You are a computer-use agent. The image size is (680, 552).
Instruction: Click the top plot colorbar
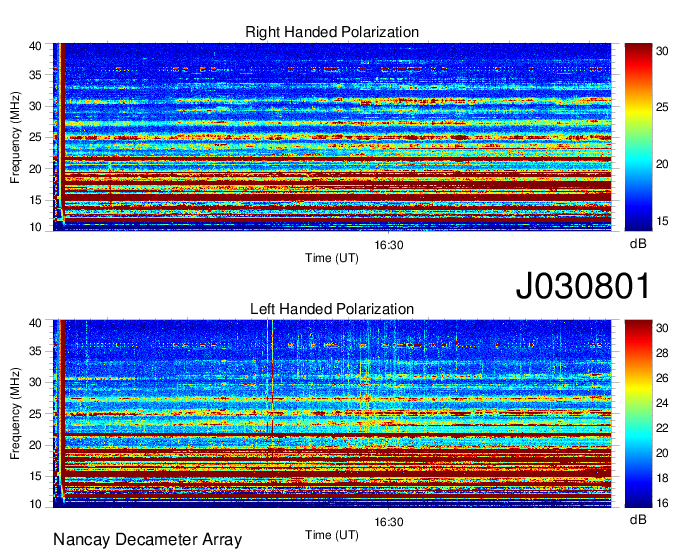638,137
